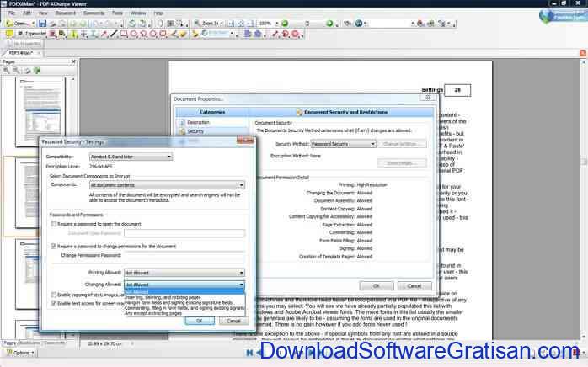
Task: Click Cancel in Document Properties dialog
Action: (414, 285)
